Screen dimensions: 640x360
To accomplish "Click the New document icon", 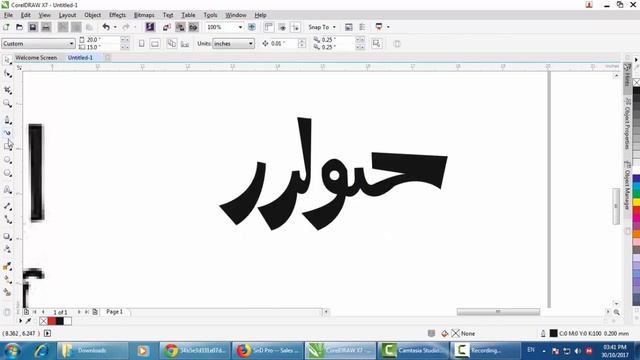I will click(x=6, y=27).
